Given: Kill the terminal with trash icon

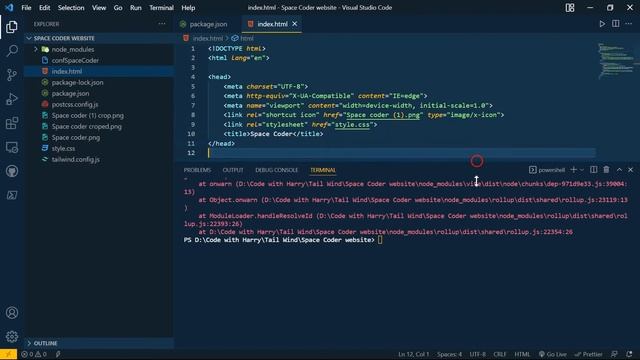Looking at the screenshot, I should (x=607, y=170).
